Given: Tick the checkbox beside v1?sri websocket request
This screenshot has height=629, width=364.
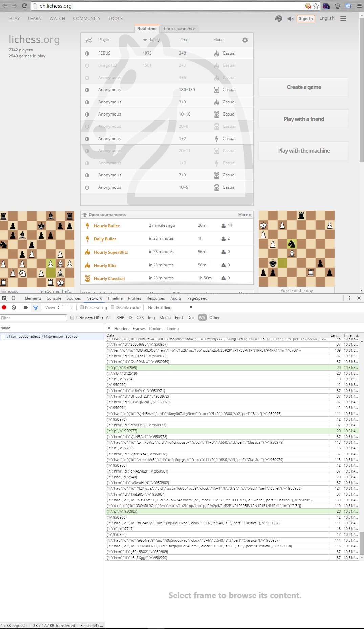Looking at the screenshot, I should [x=3, y=336].
